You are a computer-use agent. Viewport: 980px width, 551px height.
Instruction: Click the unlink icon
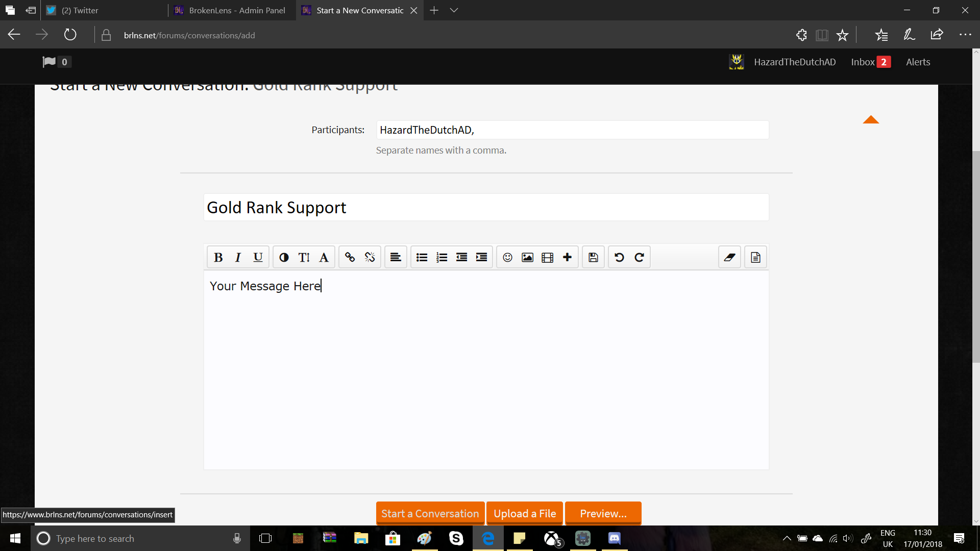tap(370, 257)
